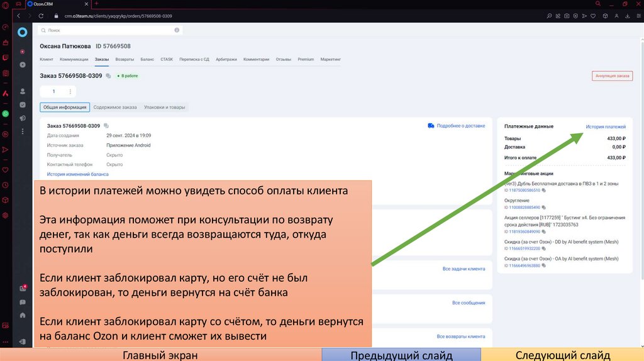Viewport: 644px width, 361px height.
Task: Take a snapshot with the camera toolbar icon
Action: click(x=567, y=16)
